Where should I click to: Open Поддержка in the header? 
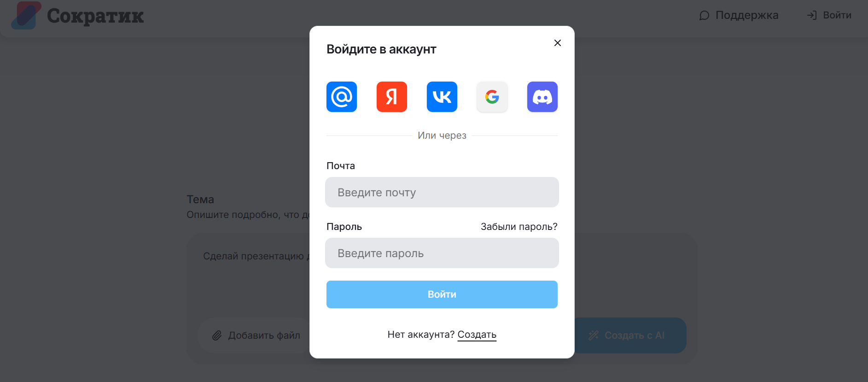(x=739, y=15)
